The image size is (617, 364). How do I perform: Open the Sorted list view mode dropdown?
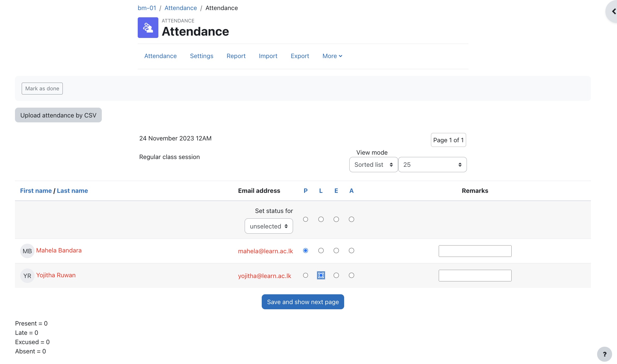(373, 165)
